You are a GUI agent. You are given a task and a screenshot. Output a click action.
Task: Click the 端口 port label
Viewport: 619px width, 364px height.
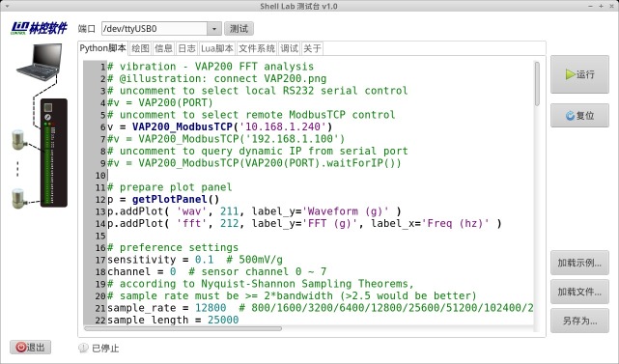87,29
